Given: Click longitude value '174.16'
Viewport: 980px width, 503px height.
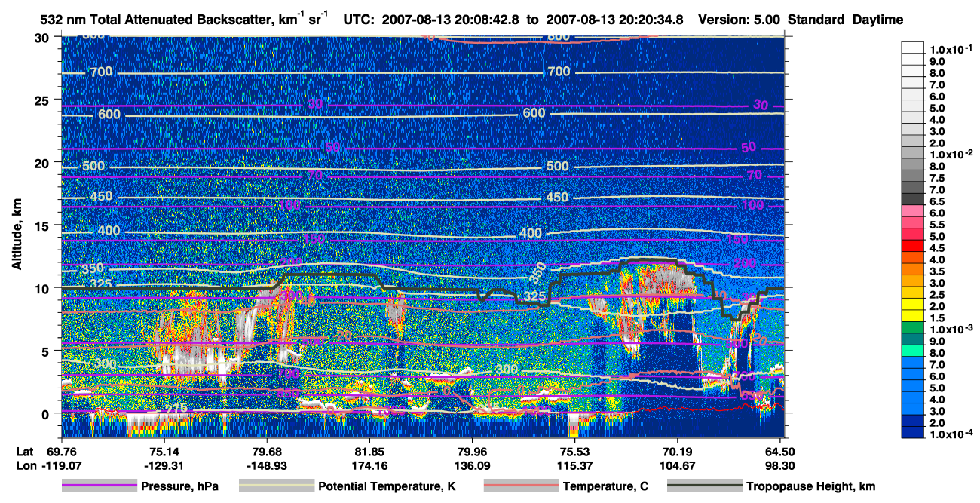Looking at the screenshot, I should point(369,465).
